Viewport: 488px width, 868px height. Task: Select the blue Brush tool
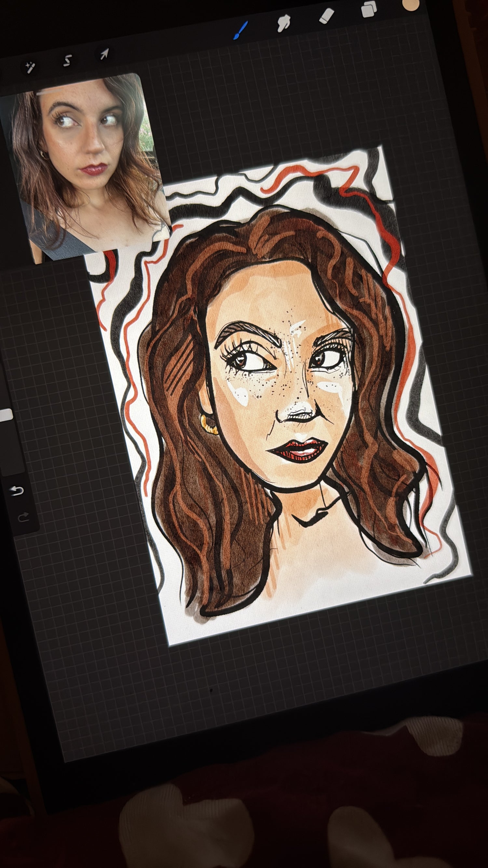pos(241,30)
